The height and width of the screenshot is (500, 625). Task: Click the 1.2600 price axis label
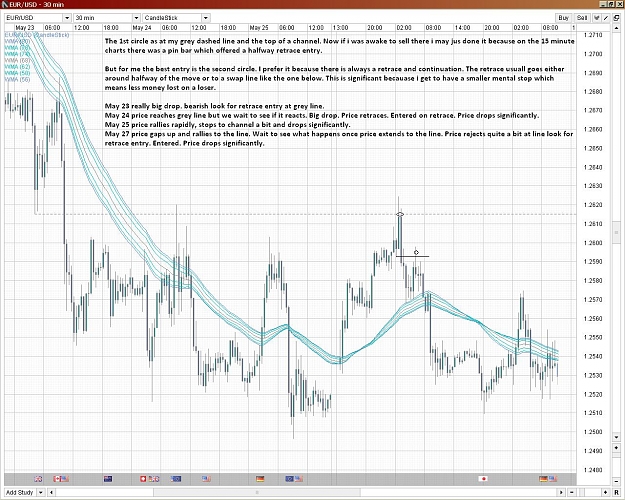pyautogui.click(x=593, y=243)
